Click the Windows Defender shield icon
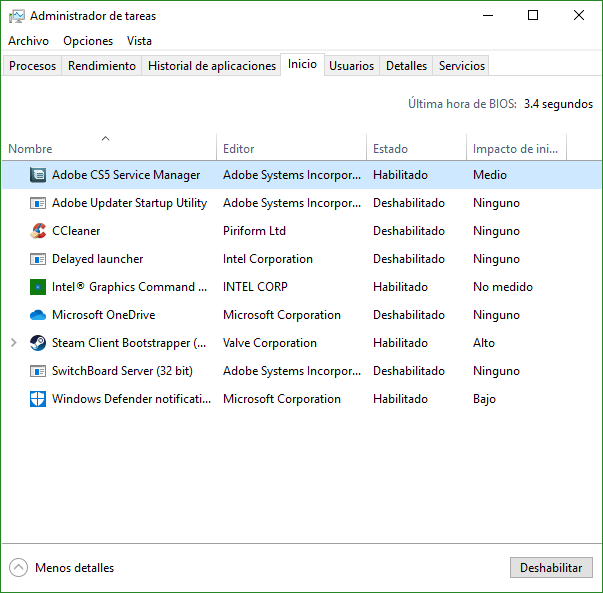This screenshot has height=593, width=603. [38, 399]
